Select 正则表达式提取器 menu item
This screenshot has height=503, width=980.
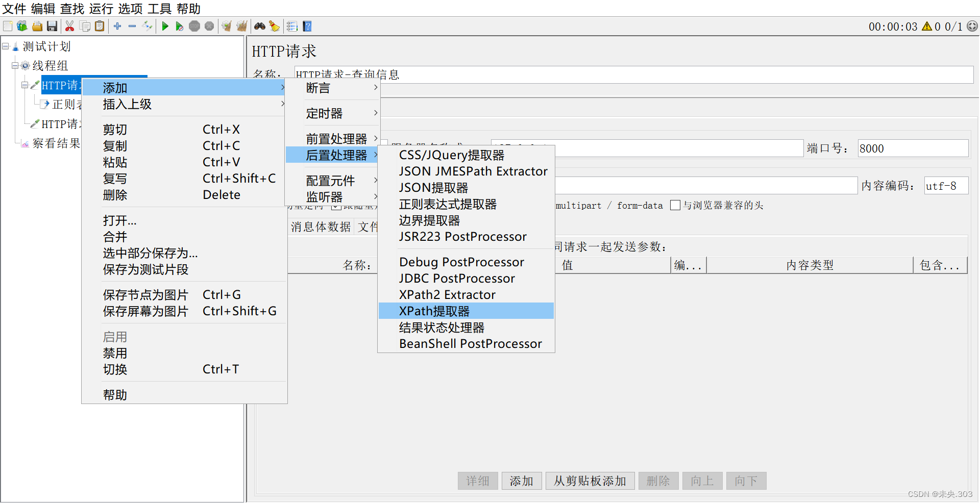466,204
